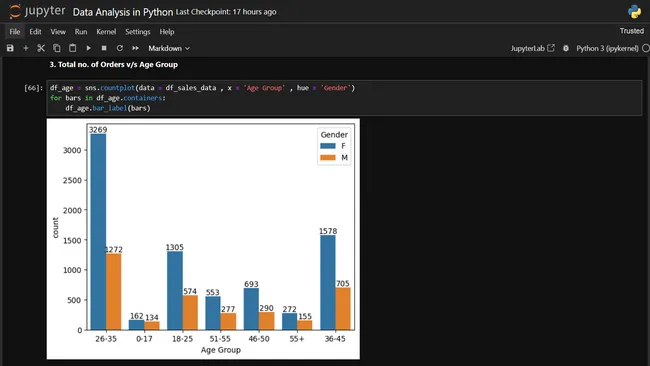Viewport: 650px width, 366px height.
Task: Click the Age Group axis title
Action: (221, 350)
